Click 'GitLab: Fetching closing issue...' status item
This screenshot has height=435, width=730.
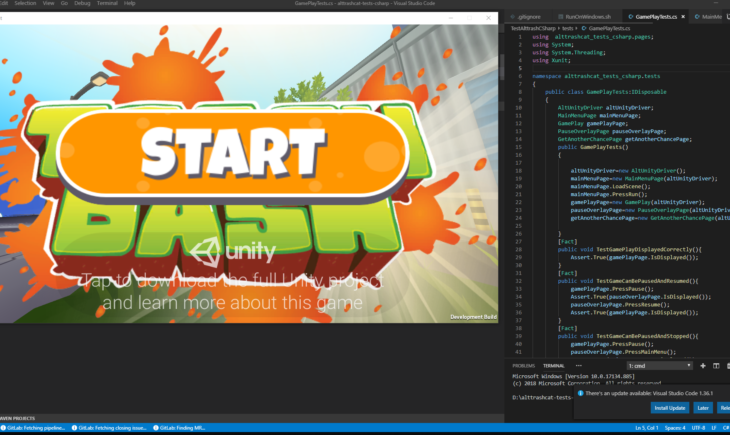(x=109, y=428)
